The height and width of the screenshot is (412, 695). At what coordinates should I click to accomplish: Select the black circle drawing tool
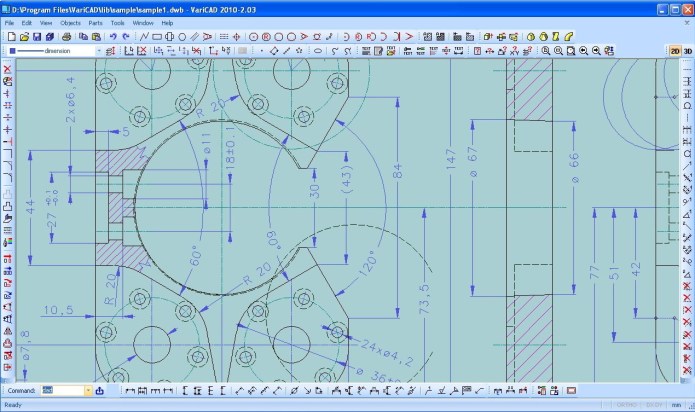[182, 37]
